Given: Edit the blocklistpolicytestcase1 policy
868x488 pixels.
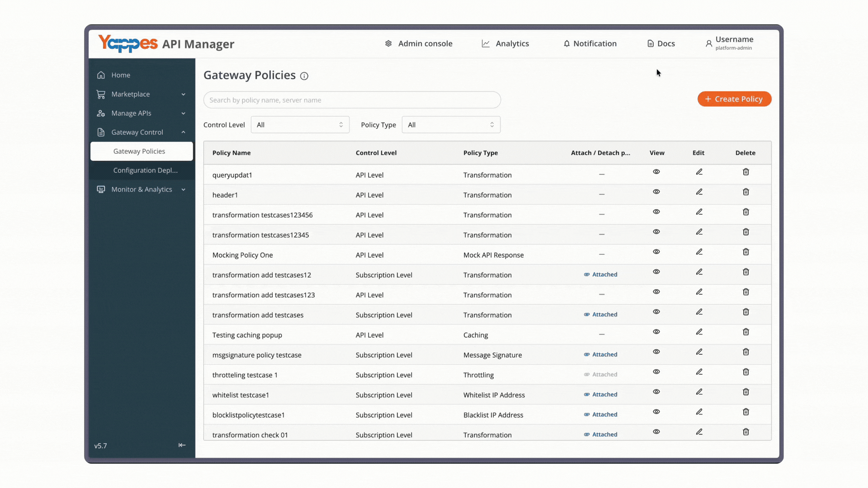Looking at the screenshot, I should (699, 412).
